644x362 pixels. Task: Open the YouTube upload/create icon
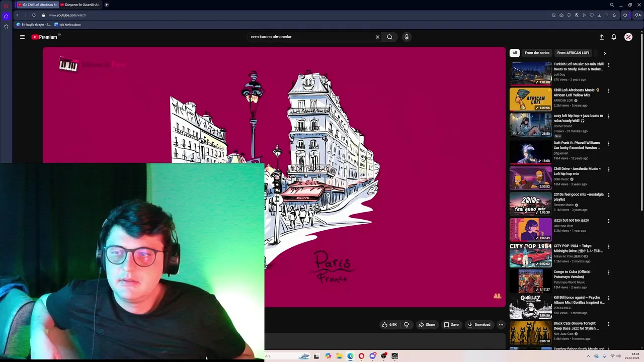tap(601, 37)
